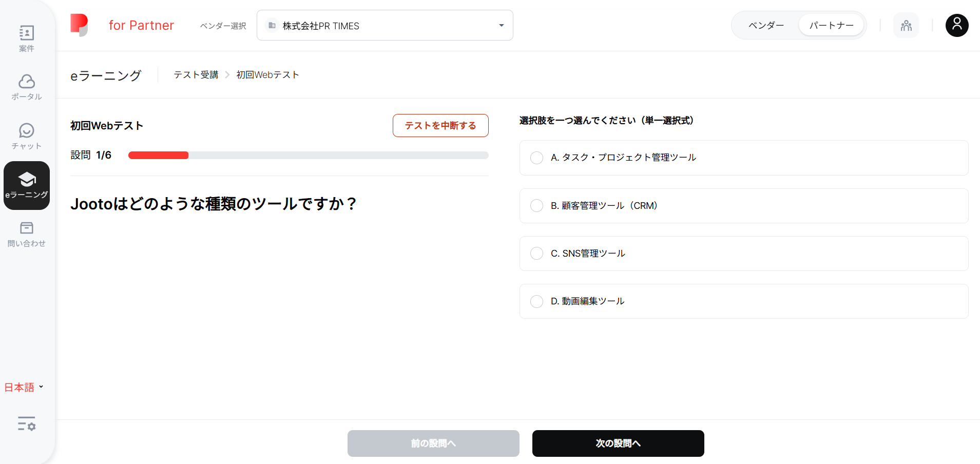Click the list settings gear icon
The image size is (980, 464).
27,423
